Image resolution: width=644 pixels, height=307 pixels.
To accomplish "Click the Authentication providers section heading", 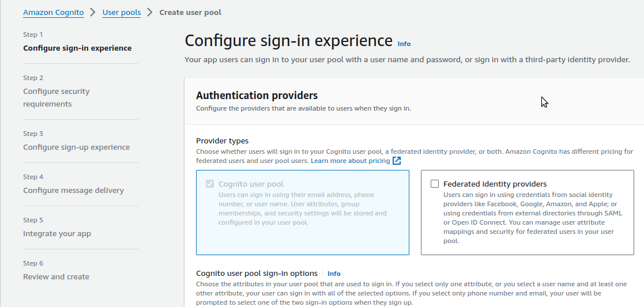I will [257, 95].
